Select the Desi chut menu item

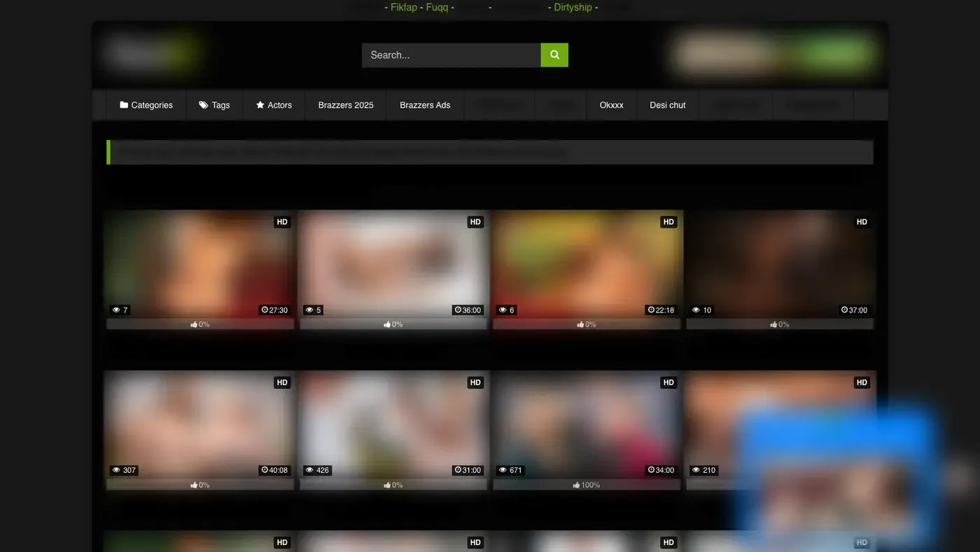coord(668,105)
